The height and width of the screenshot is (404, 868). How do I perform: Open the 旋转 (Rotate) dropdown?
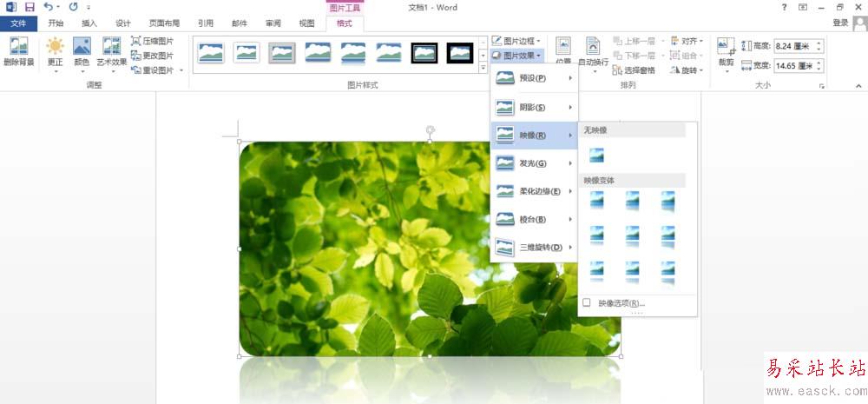[x=687, y=70]
